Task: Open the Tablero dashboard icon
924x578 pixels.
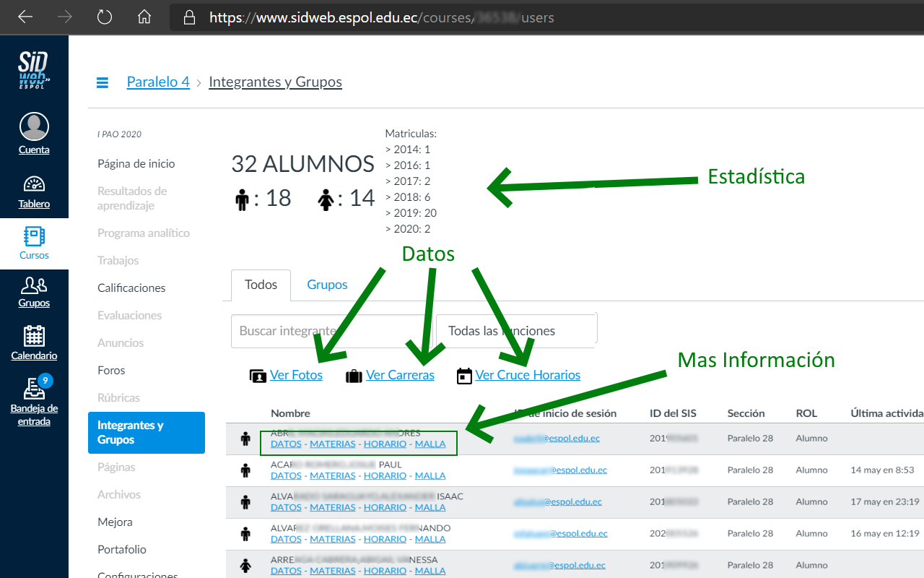Action: tap(34, 184)
